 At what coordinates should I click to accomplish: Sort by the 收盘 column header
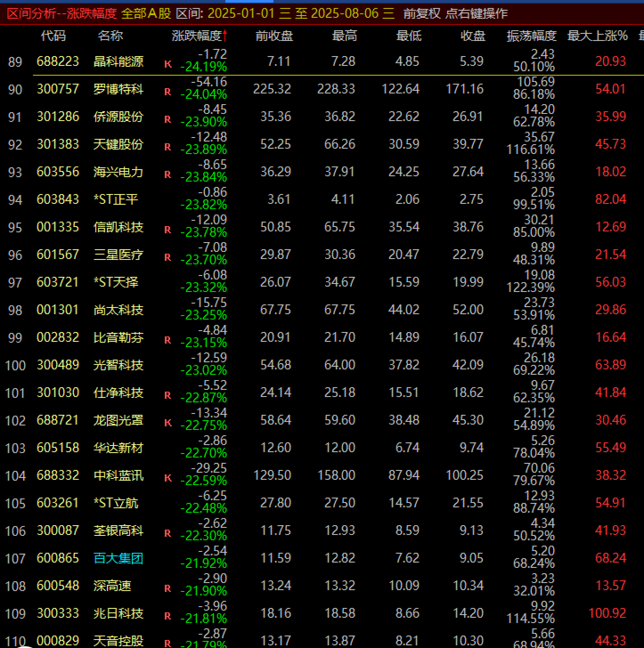(473, 36)
